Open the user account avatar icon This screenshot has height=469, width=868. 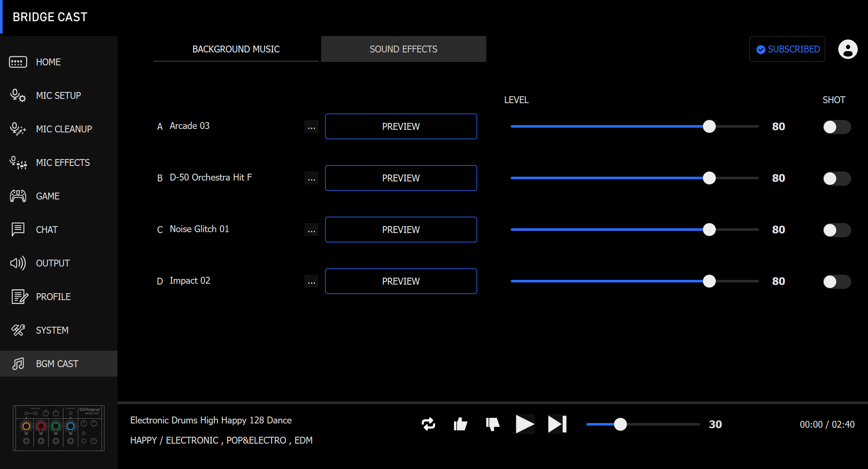point(848,49)
